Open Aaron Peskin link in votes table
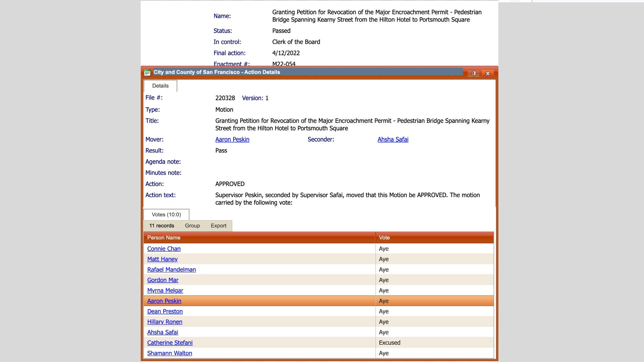 (164, 301)
